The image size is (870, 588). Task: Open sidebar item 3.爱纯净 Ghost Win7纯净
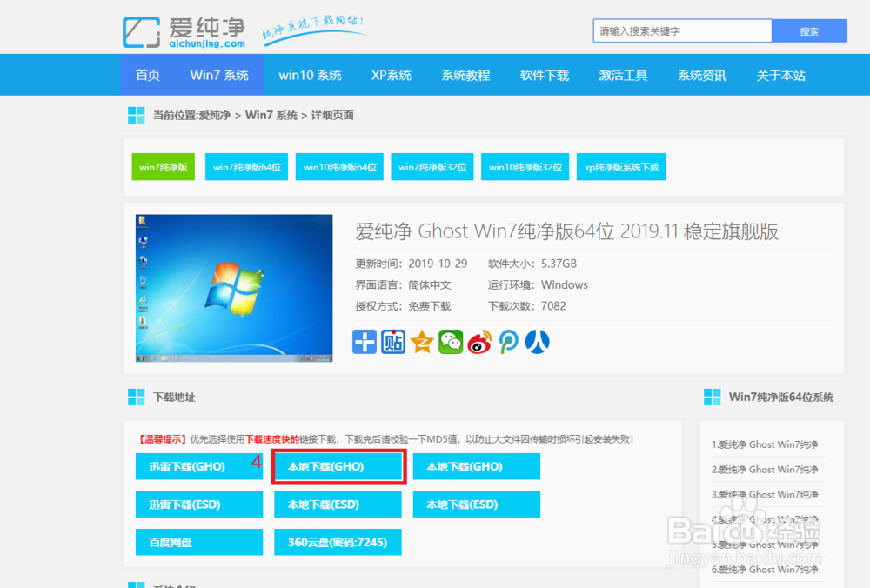[765, 494]
